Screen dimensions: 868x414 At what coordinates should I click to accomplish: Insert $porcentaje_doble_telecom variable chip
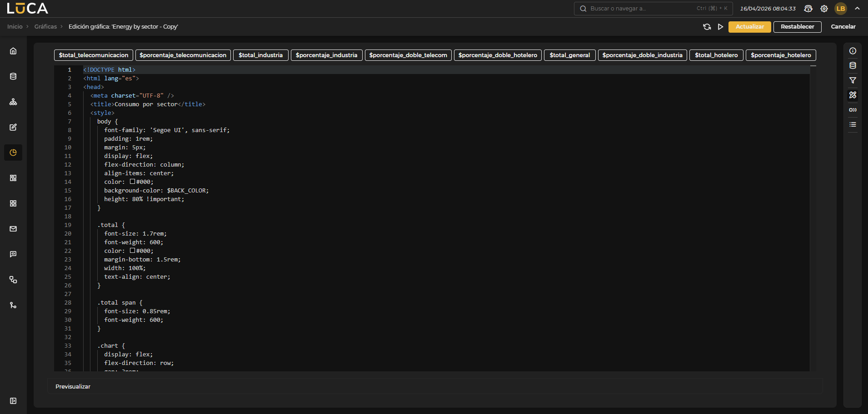point(408,55)
